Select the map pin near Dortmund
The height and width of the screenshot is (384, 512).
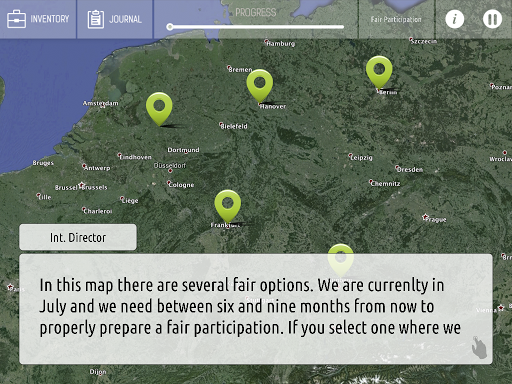(x=159, y=109)
